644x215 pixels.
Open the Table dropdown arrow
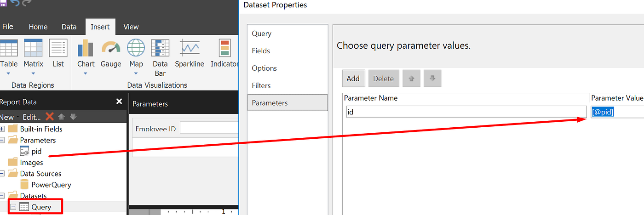tap(8, 74)
